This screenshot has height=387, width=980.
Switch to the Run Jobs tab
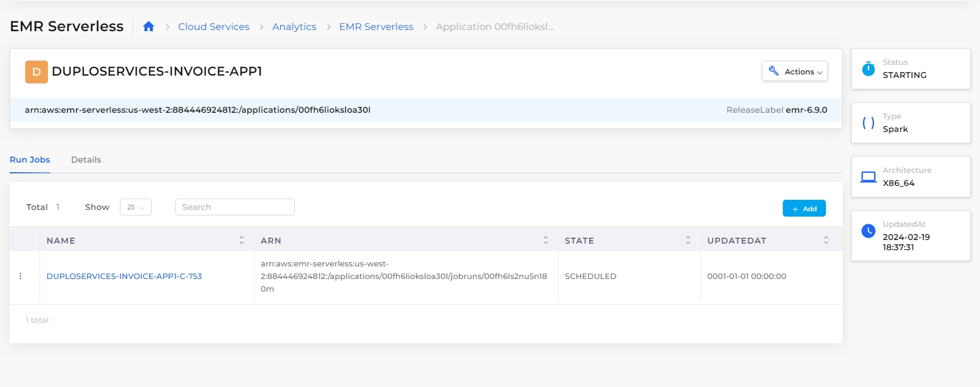pos(30,160)
